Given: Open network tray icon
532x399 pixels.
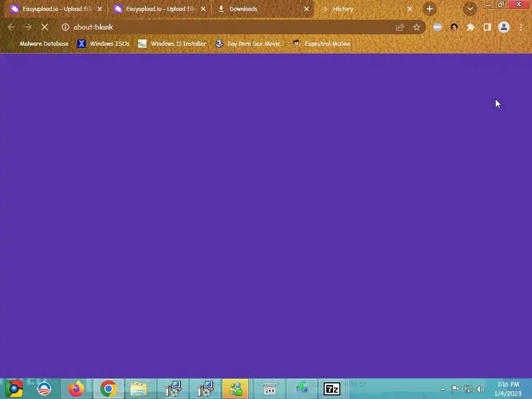Looking at the screenshot, I should point(468,389).
